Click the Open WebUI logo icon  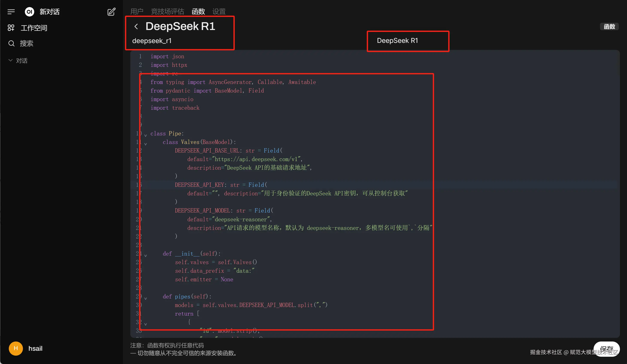29,12
